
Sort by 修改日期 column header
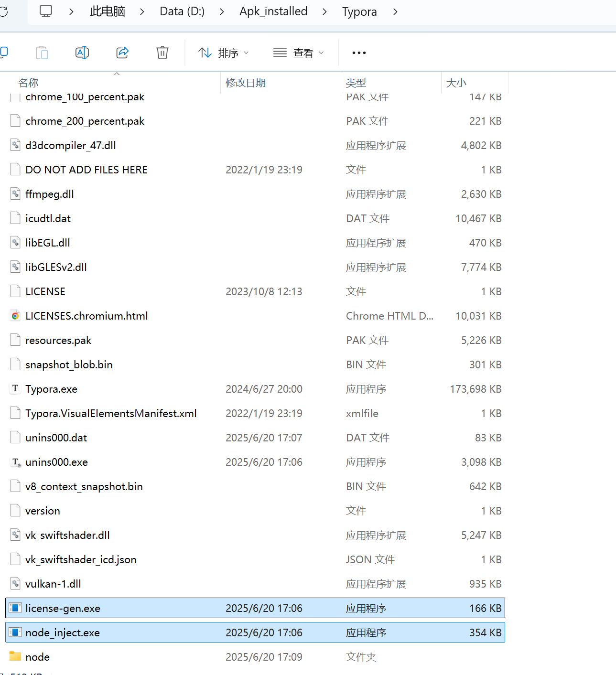(246, 83)
